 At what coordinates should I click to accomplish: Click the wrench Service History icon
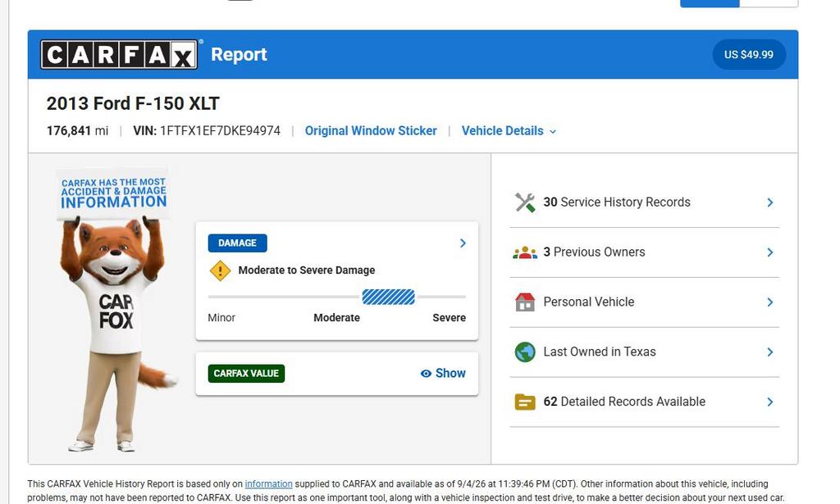525,202
